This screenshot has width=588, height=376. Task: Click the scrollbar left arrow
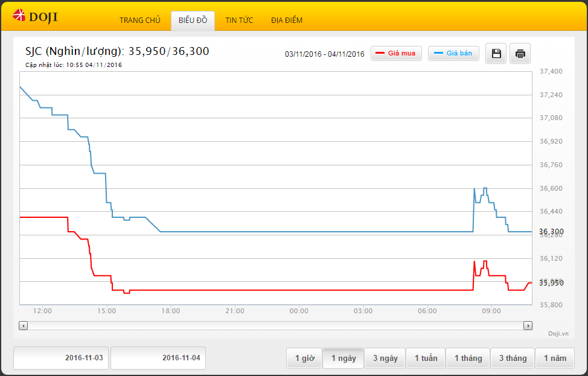click(x=24, y=326)
